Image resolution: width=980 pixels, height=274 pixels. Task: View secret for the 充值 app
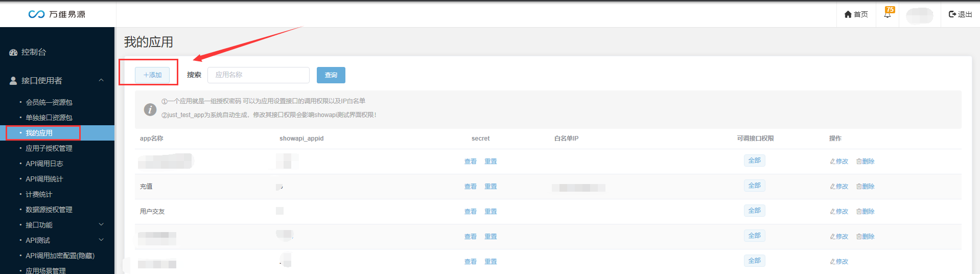click(471, 187)
